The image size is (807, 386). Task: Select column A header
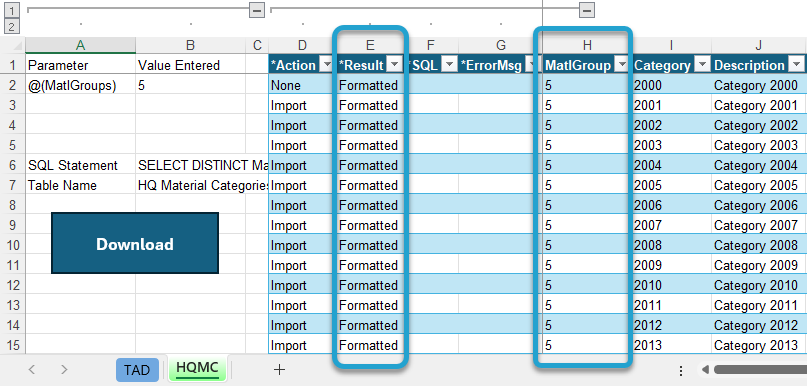tap(80, 45)
